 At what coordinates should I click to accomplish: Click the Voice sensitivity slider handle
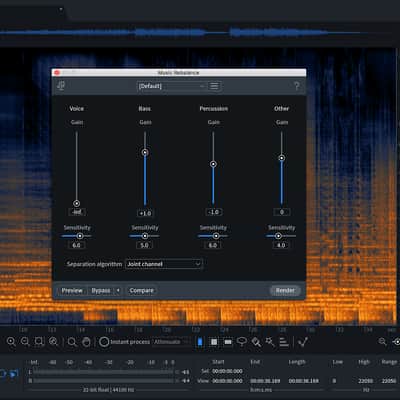(x=80, y=236)
